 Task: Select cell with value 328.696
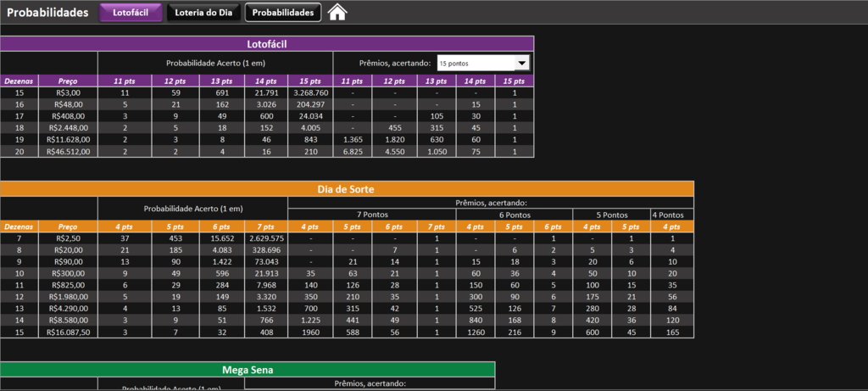click(x=266, y=249)
